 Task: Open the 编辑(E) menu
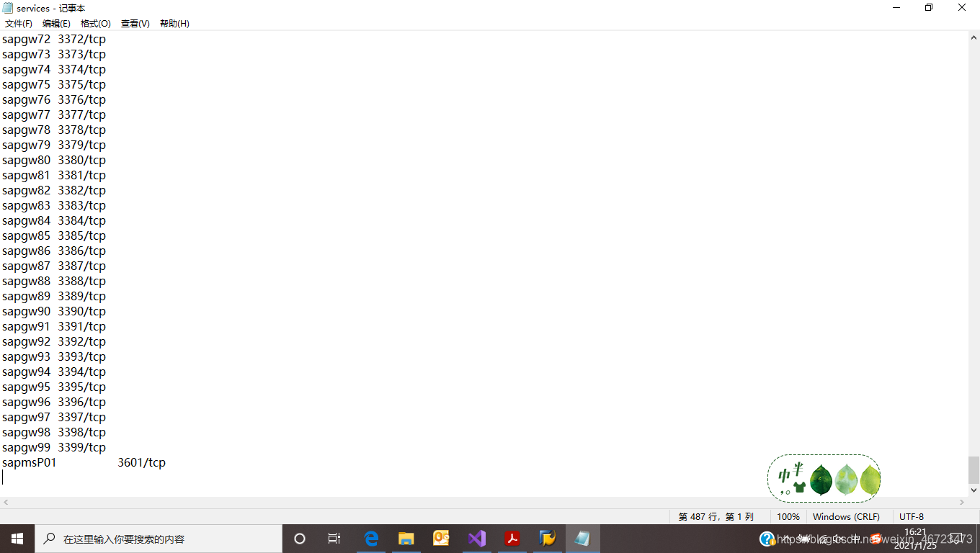pyautogui.click(x=56, y=24)
